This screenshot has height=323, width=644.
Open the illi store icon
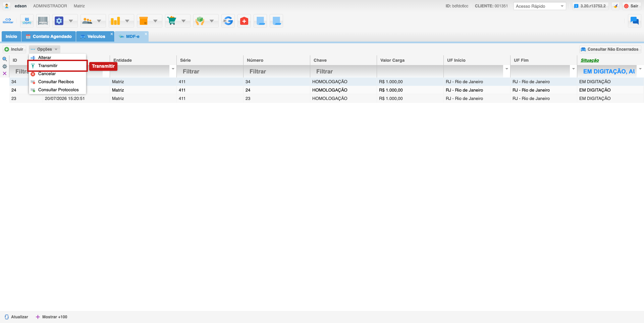point(27,21)
